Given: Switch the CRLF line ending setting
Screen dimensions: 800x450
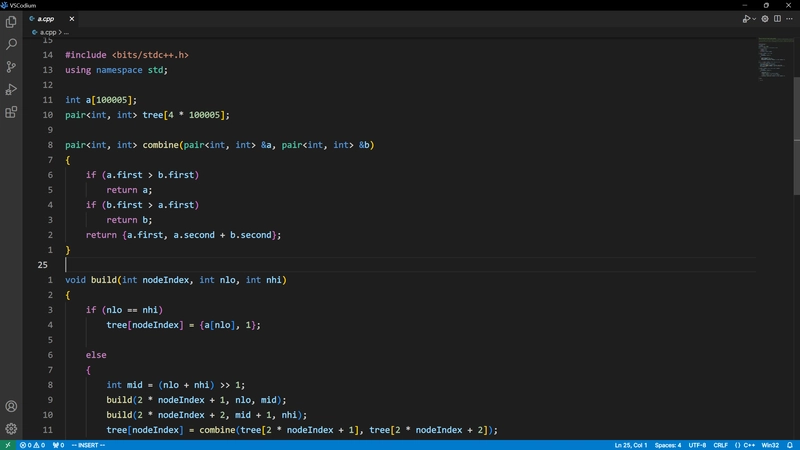Looking at the screenshot, I should click(x=721, y=445).
